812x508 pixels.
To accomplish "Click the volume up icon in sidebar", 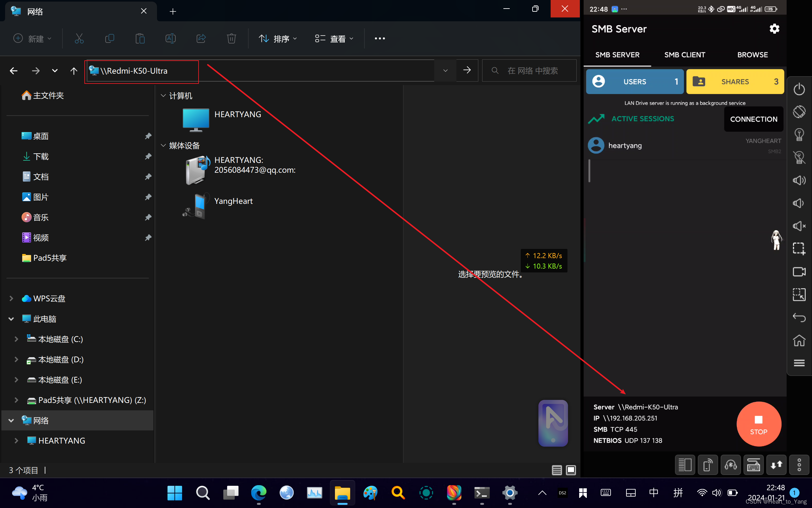I will [799, 180].
